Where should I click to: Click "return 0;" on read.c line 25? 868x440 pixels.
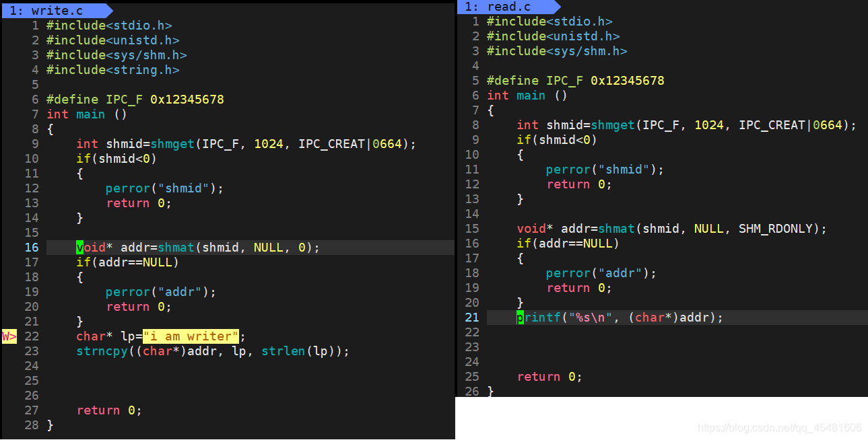pos(549,377)
